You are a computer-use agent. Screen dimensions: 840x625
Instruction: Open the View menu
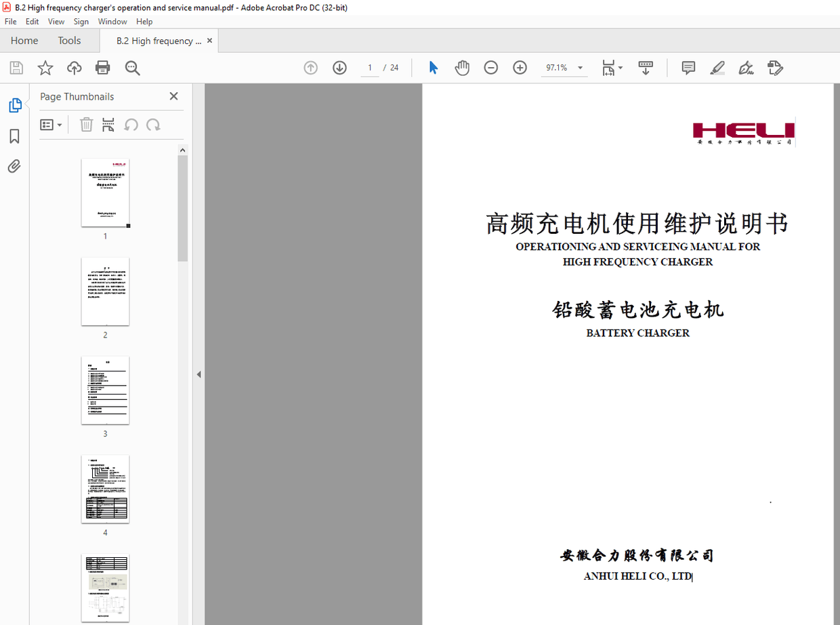pyautogui.click(x=56, y=22)
